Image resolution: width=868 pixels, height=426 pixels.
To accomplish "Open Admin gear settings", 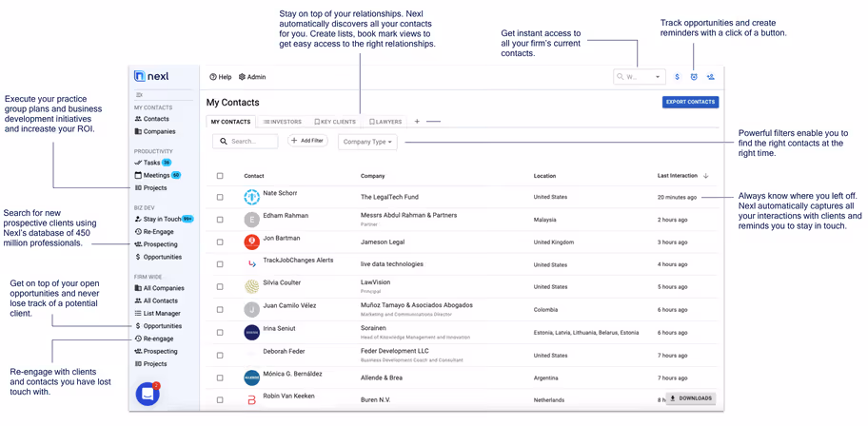I will click(242, 77).
